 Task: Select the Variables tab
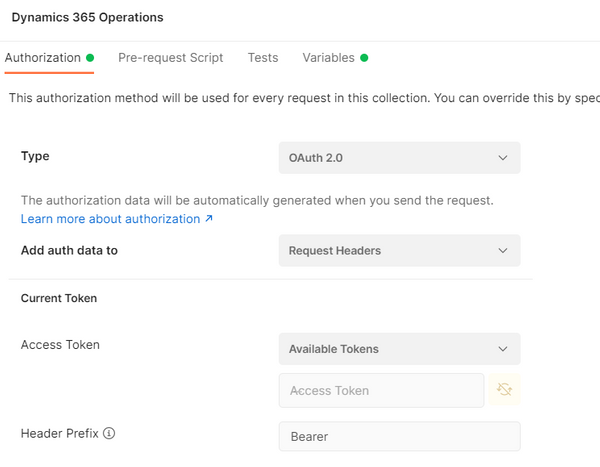coord(328,58)
